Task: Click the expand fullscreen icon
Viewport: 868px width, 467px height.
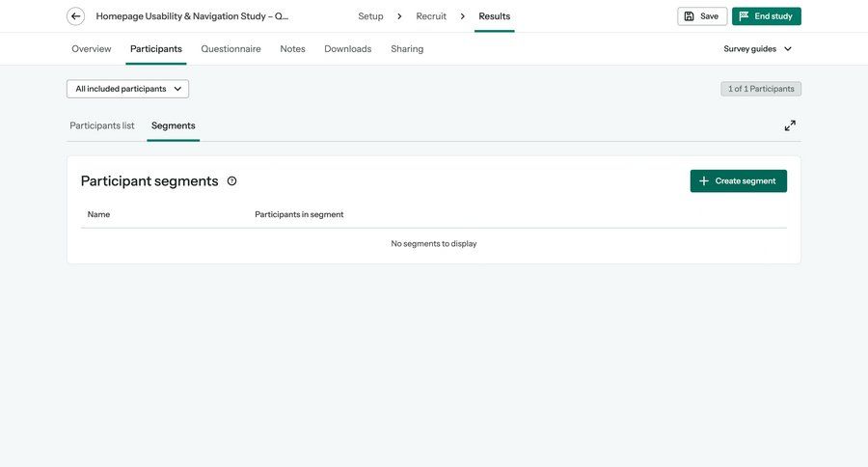Action: [x=790, y=125]
